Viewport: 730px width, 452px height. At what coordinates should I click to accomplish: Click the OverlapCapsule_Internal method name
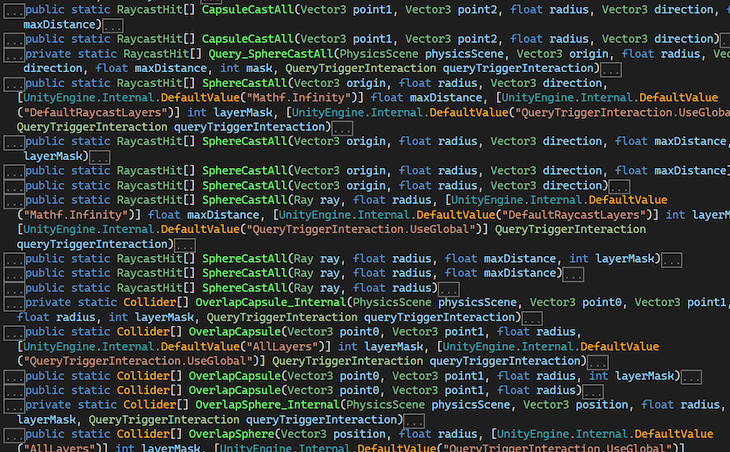point(270,303)
